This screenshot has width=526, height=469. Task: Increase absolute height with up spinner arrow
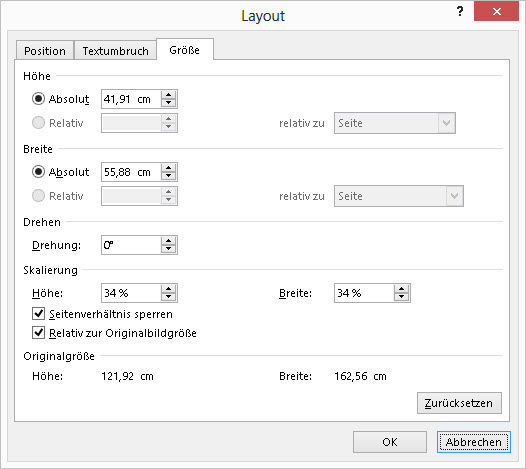coord(168,95)
